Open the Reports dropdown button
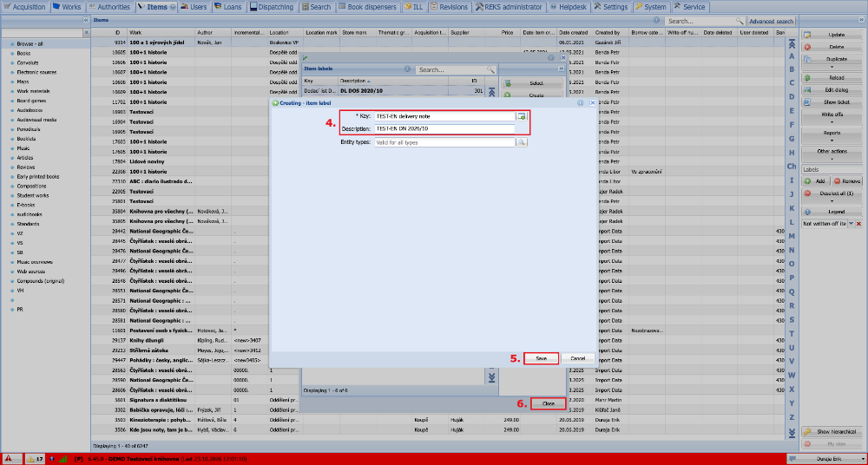Viewport: 868px width, 465px height. (831, 135)
